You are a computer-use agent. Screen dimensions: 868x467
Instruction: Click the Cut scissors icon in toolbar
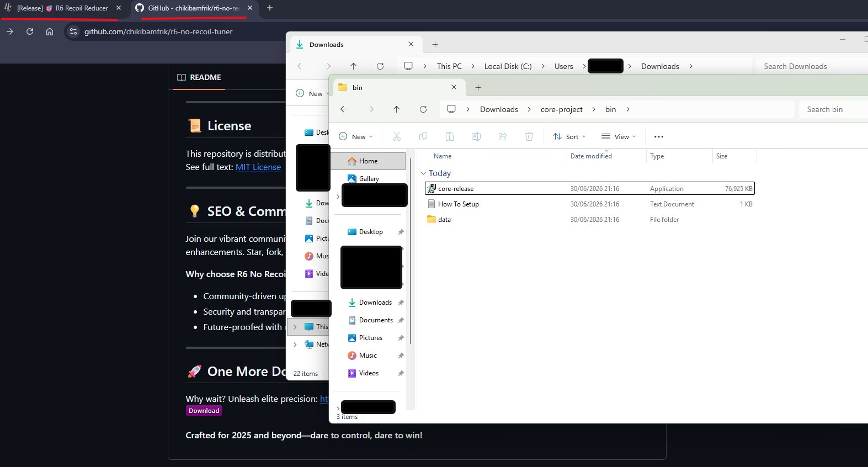pos(397,136)
